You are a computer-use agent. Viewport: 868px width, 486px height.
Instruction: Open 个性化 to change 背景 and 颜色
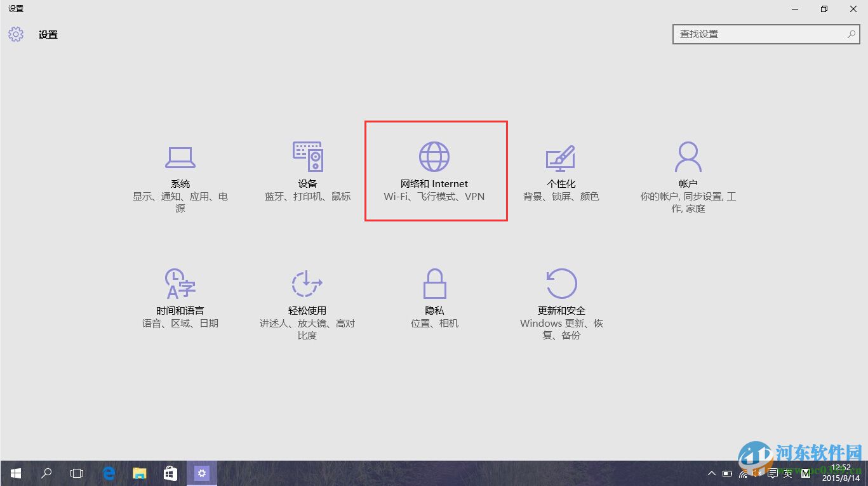tap(561, 170)
